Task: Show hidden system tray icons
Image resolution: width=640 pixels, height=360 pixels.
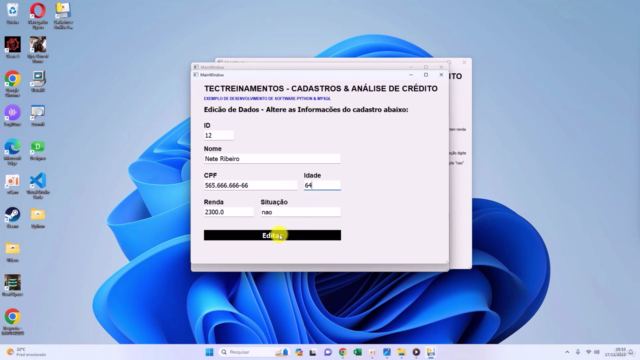Action: pyautogui.click(x=567, y=352)
